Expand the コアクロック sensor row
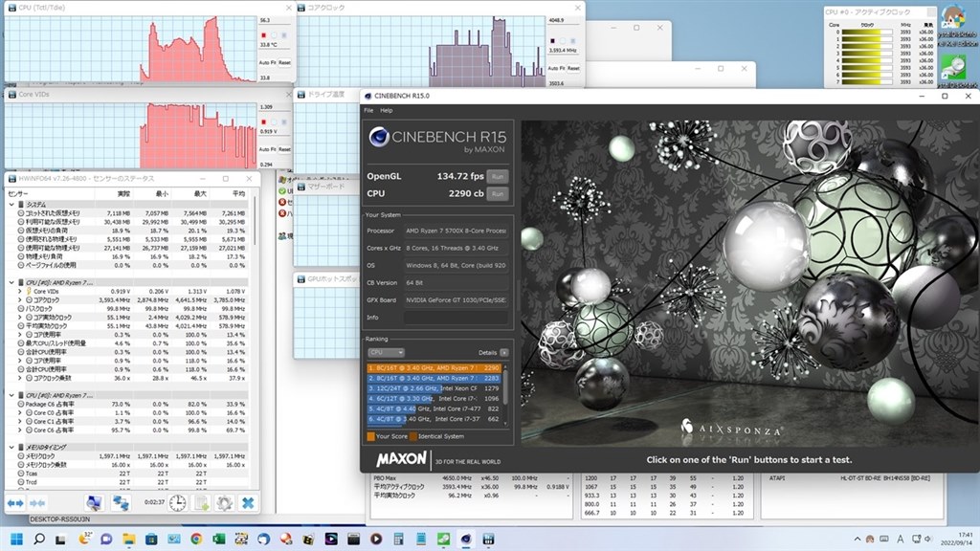Screen dimensions: 980x551 (x=20, y=299)
